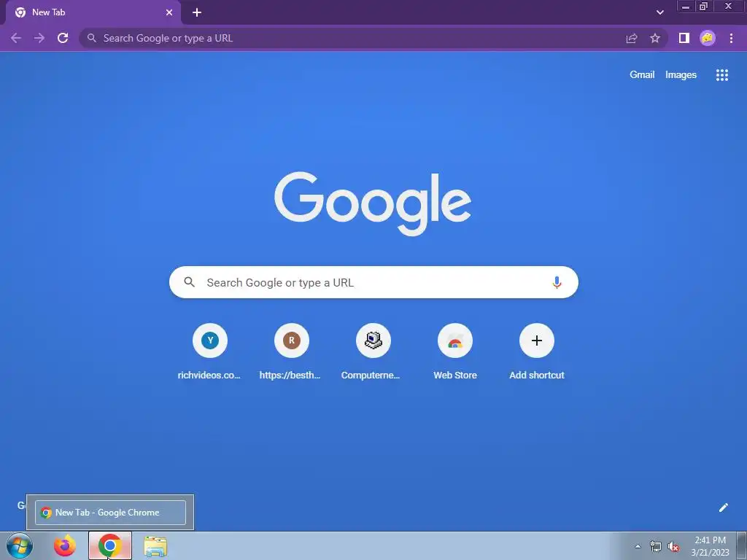
Task: Start a voice search with the microphone
Action: pos(557,282)
